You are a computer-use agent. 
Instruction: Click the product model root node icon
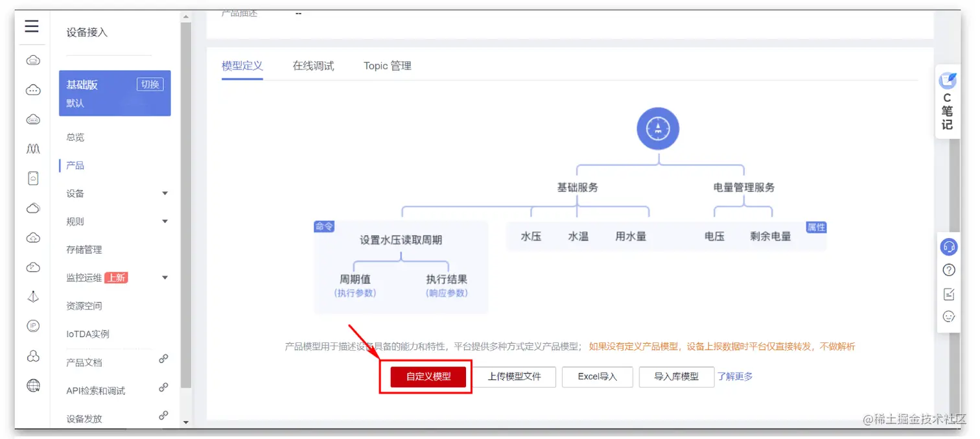658,128
